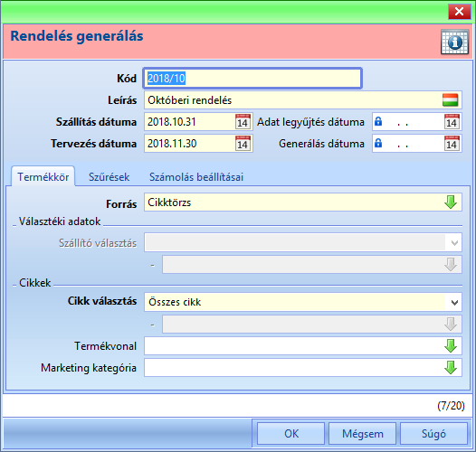Viewport: 476px width, 452px height.
Task: Click the info grid icon in header
Action: coord(454,42)
